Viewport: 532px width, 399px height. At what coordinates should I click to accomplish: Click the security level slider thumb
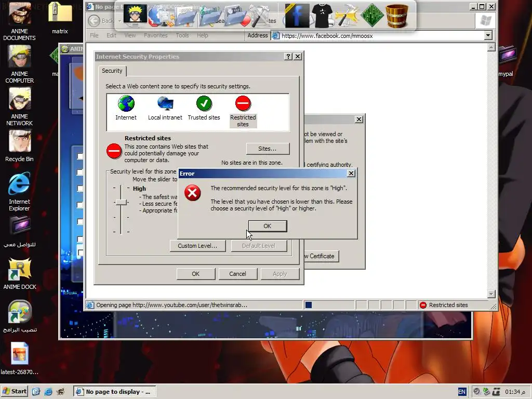(x=121, y=202)
